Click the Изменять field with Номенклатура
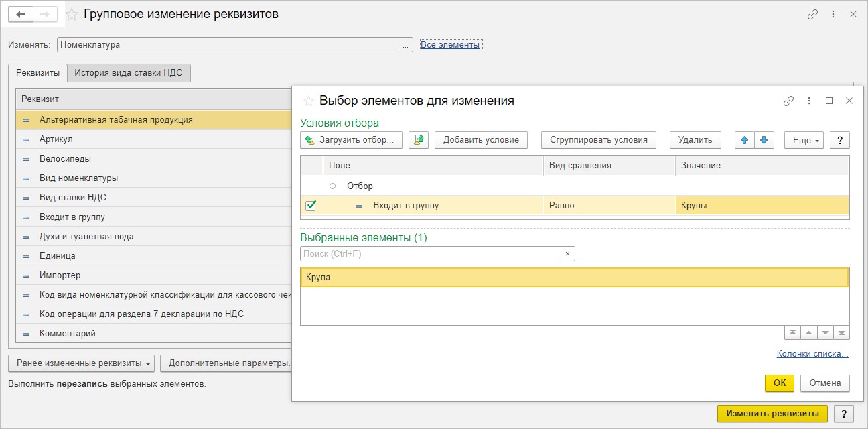868x429 pixels. click(x=228, y=45)
